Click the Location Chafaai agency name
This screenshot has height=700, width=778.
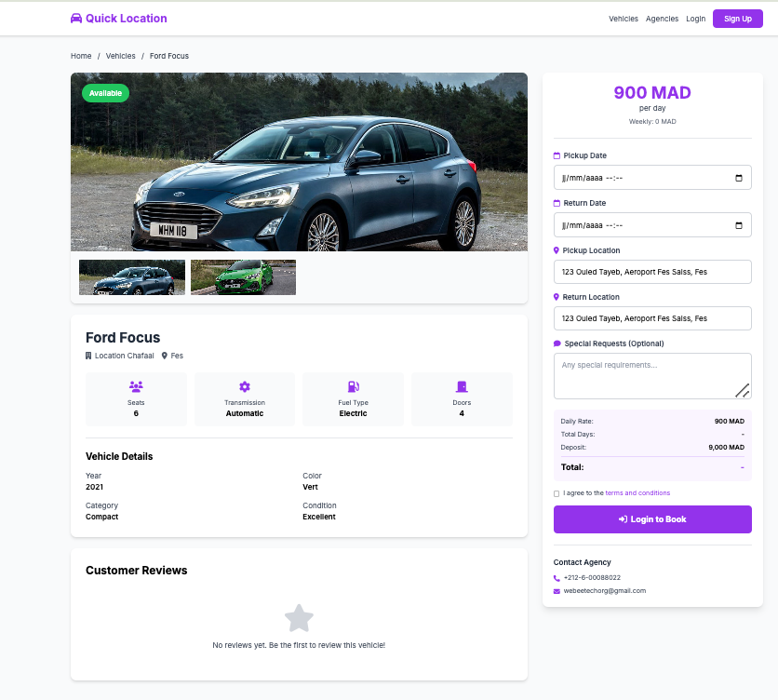tap(125, 356)
